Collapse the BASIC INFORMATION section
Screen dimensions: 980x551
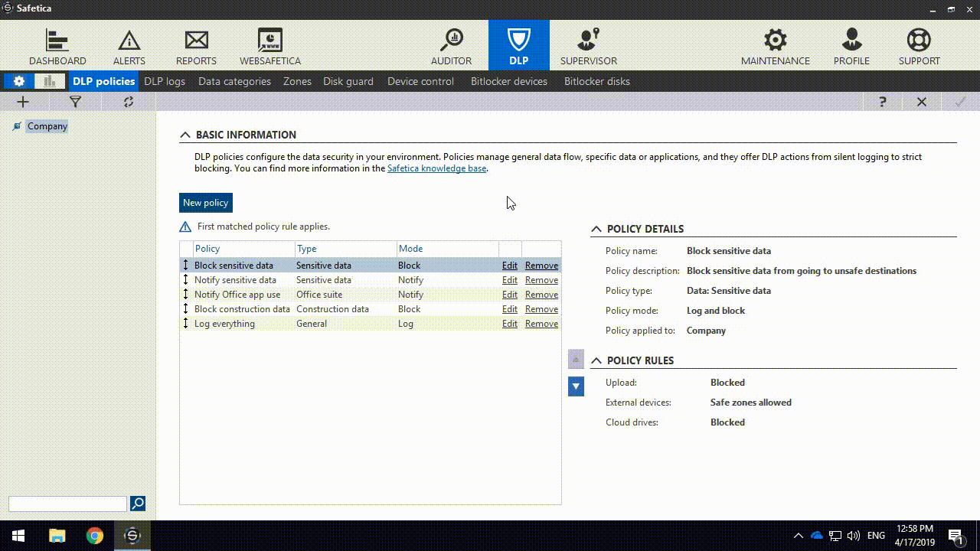point(185,134)
